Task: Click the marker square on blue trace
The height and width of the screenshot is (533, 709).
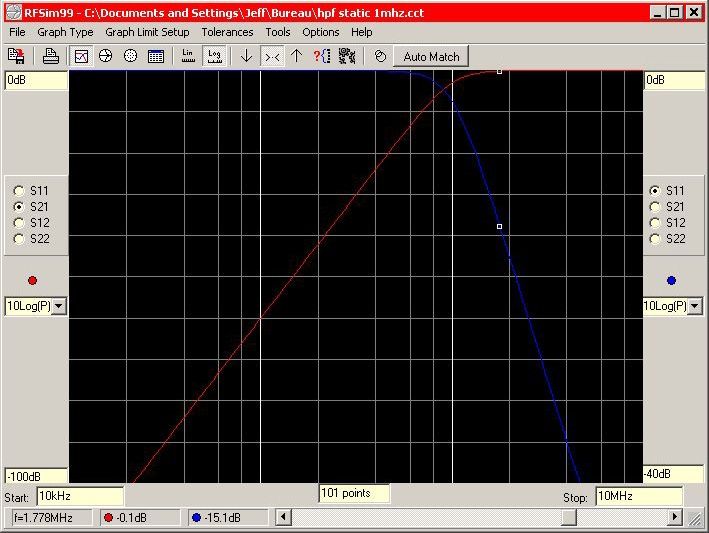Action: (x=500, y=226)
